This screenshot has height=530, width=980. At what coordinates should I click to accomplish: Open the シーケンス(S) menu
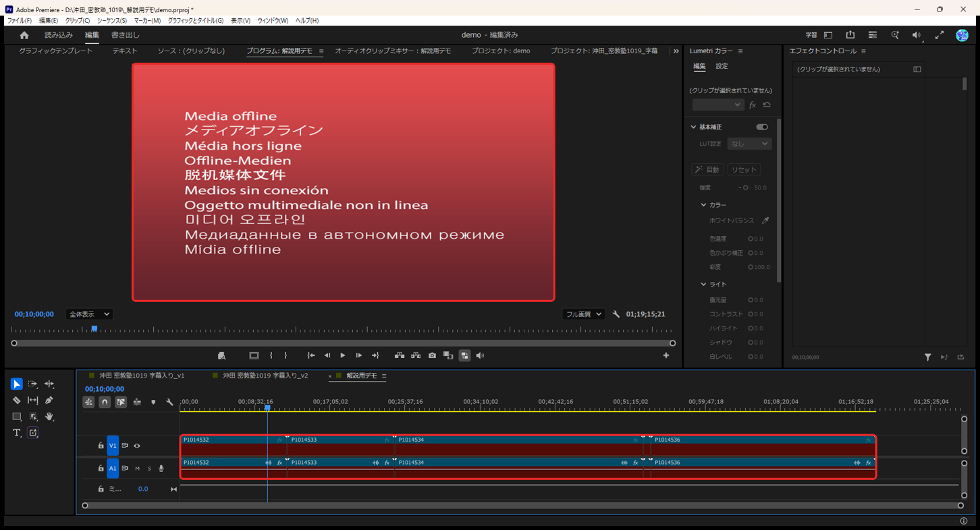(x=111, y=21)
